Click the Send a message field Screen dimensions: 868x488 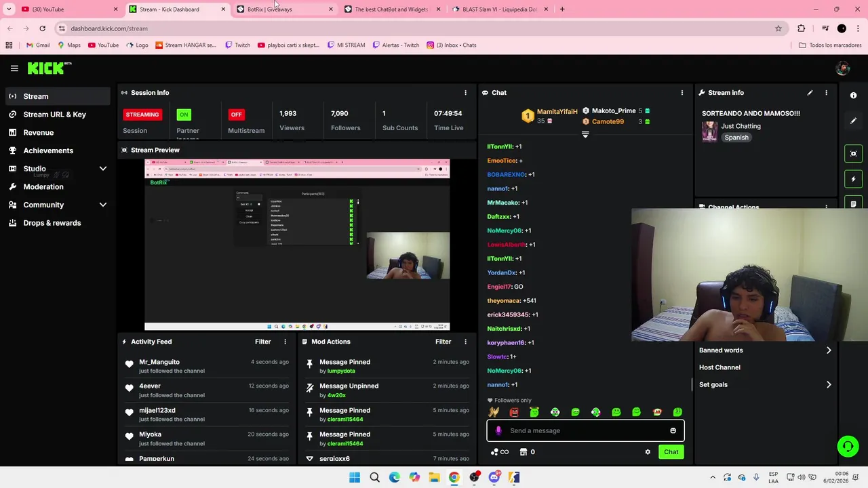(585, 430)
